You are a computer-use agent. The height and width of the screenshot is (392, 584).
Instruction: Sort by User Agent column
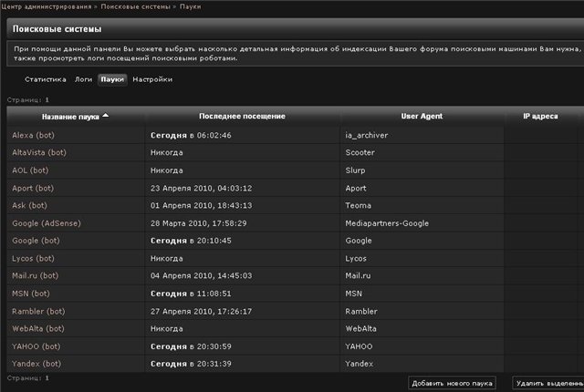click(x=422, y=116)
